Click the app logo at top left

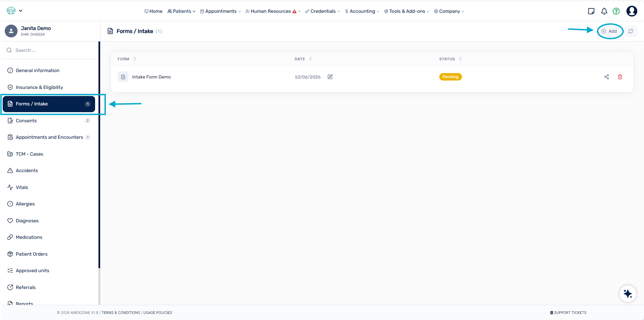pyautogui.click(x=11, y=11)
